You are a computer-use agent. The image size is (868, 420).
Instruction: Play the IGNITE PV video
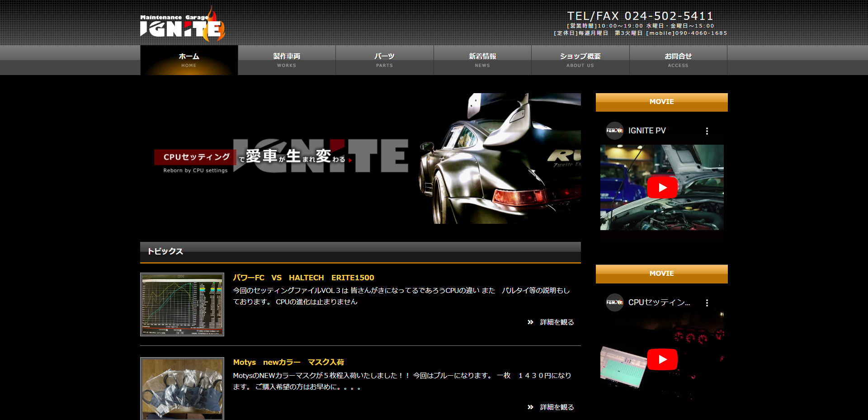662,188
